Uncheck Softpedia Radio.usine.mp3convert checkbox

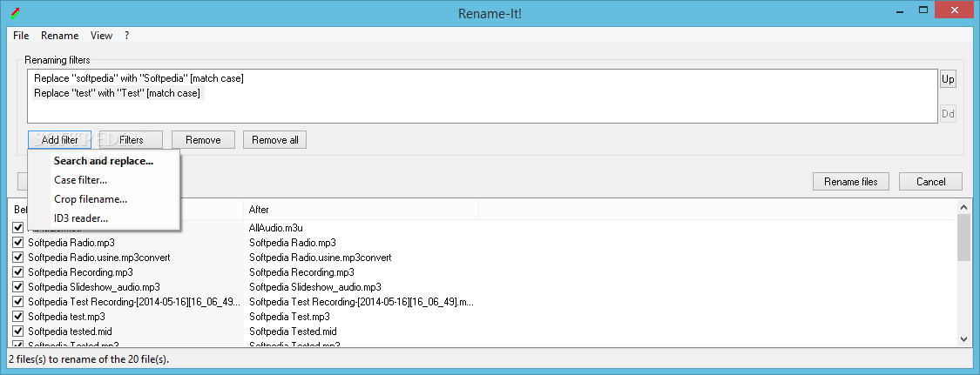click(x=17, y=257)
